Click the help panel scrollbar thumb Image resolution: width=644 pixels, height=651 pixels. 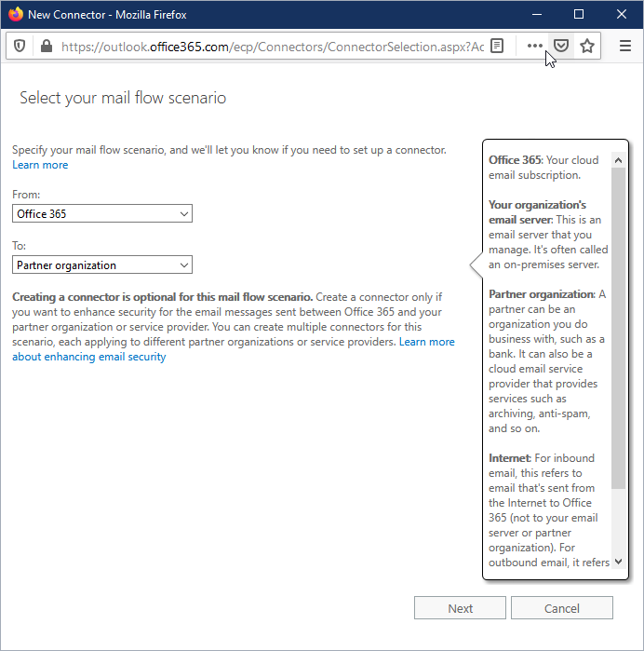(618, 328)
